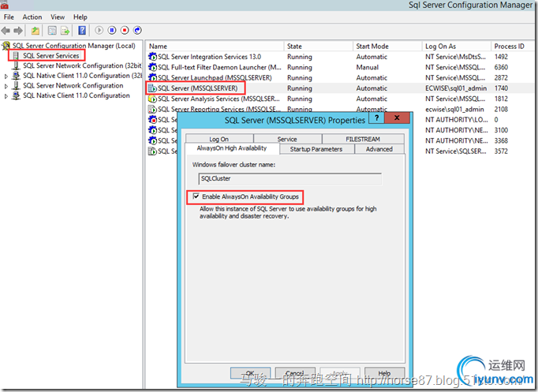
Task: Click the Restart Service toolbar icon
Action: click(137, 31)
